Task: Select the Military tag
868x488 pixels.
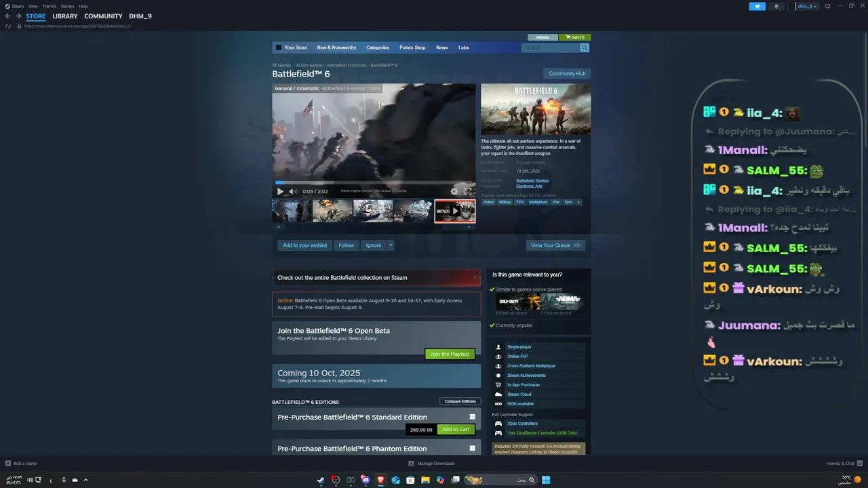Action: (505, 202)
